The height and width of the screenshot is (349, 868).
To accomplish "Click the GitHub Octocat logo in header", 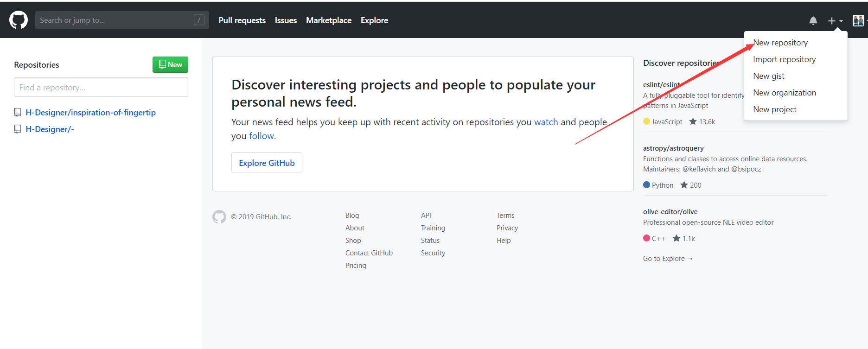I will (x=19, y=20).
